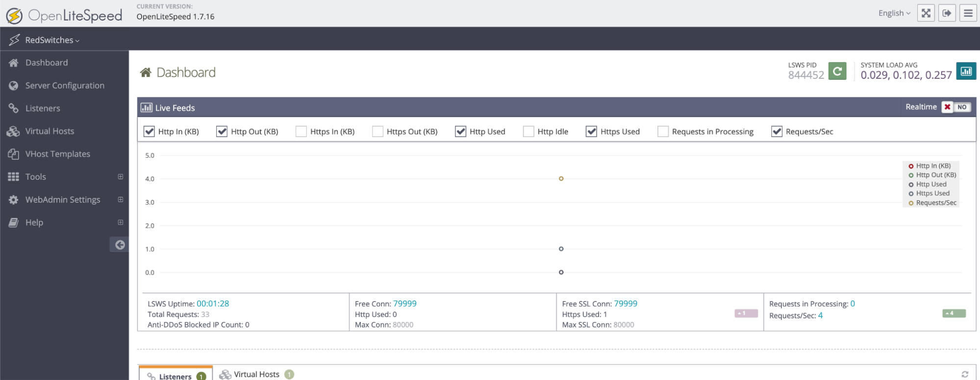Enable Http Idle checkbox
The height and width of the screenshot is (380, 980).
pos(528,131)
